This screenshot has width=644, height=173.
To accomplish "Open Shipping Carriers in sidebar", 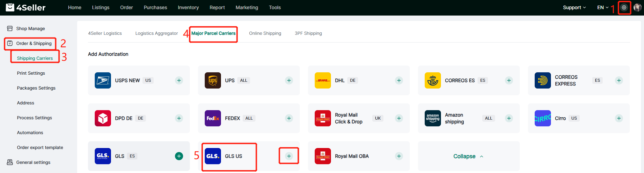I will (35, 58).
